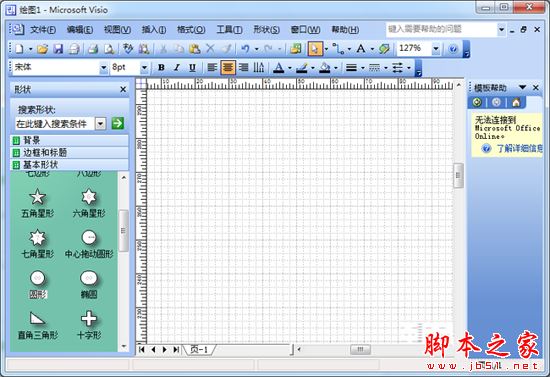550x377 pixels.
Task: Click the help question box at top right
Action: (442, 29)
